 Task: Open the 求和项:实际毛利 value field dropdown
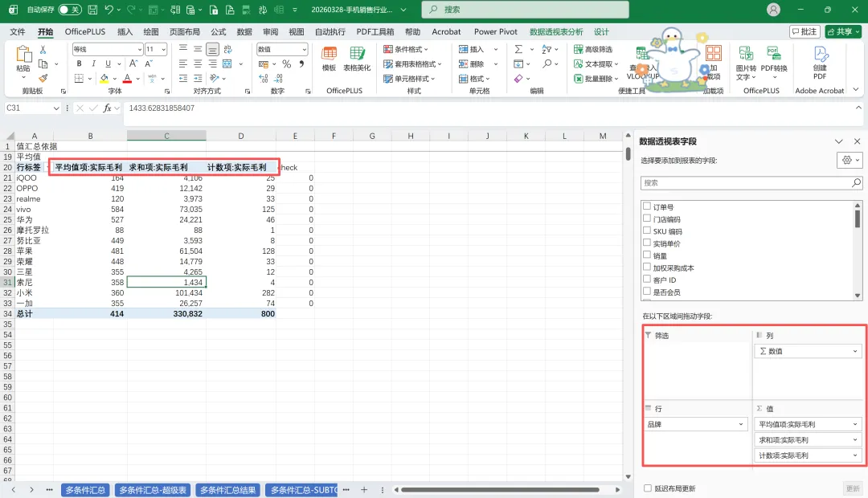click(x=854, y=440)
